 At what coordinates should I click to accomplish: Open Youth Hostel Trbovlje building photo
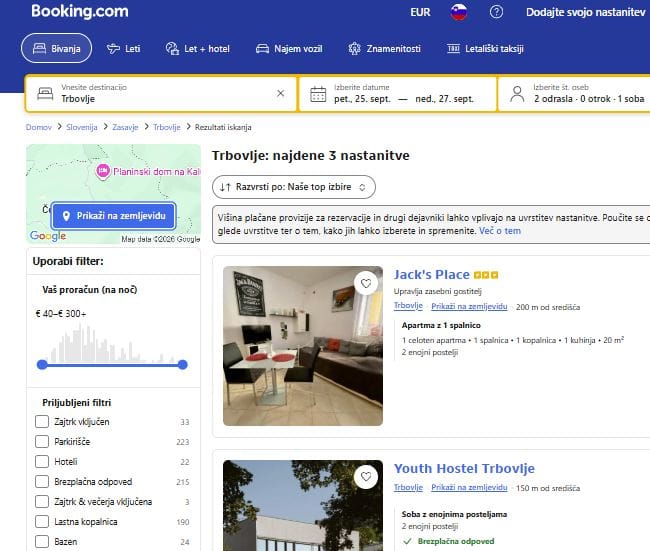303,505
